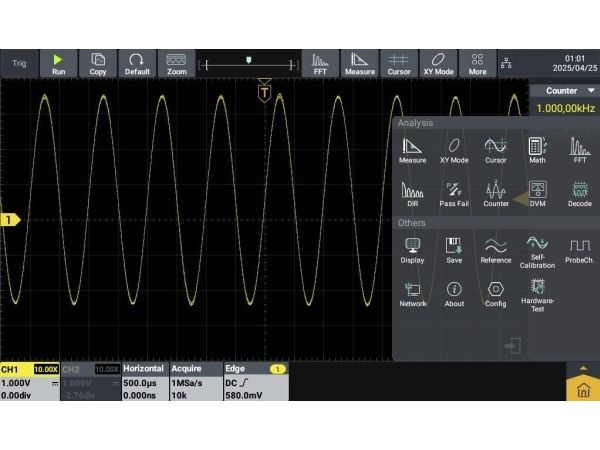
Task: Open Counter in the Analysis panel
Action: click(496, 194)
